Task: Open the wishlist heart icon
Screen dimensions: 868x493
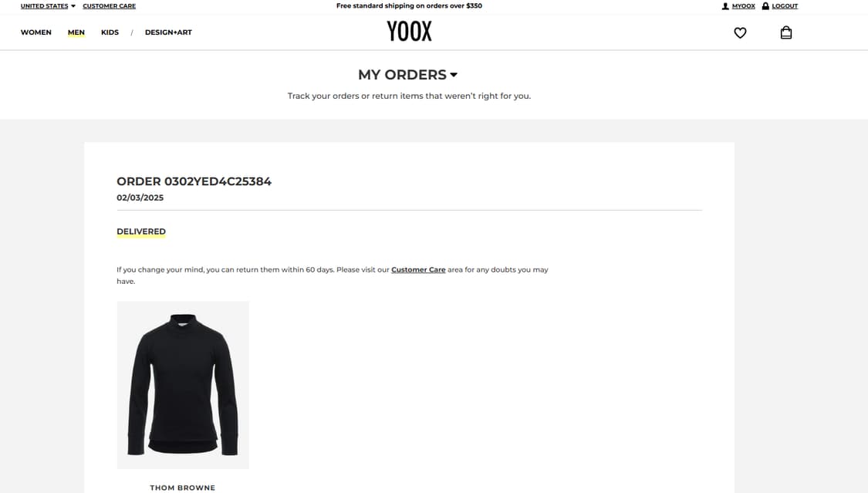Action: click(740, 32)
